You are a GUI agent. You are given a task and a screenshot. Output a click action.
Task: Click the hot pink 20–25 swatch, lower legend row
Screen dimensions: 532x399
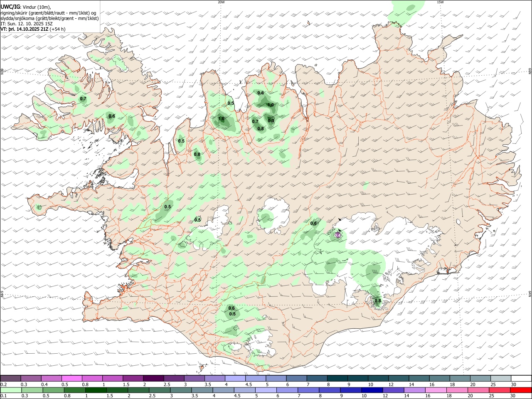[478, 390]
